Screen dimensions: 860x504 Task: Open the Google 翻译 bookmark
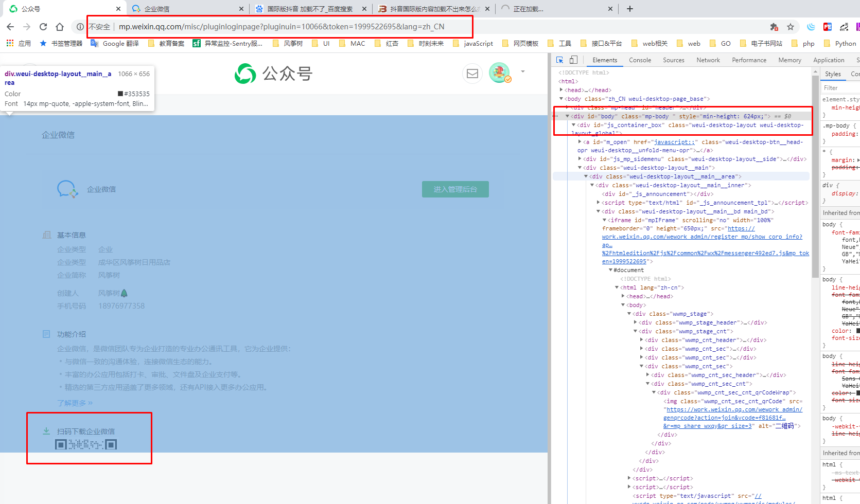(115, 44)
